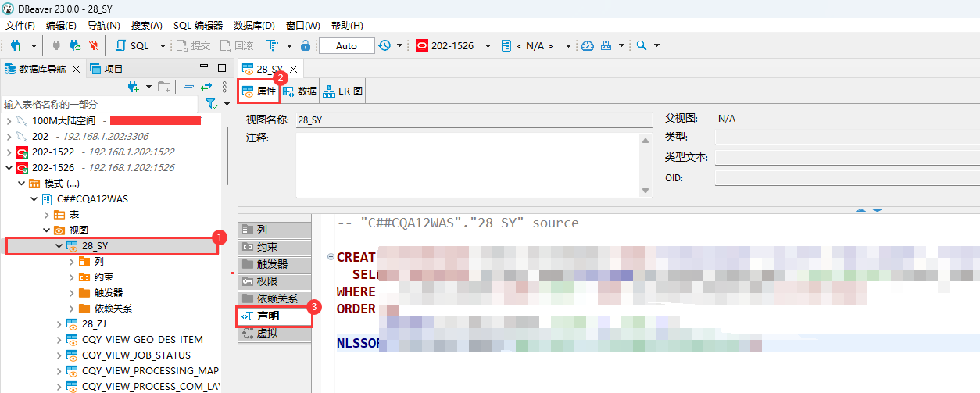The image size is (980, 393).
Task: Open the SQL 编辑器 menu
Action: [198, 26]
